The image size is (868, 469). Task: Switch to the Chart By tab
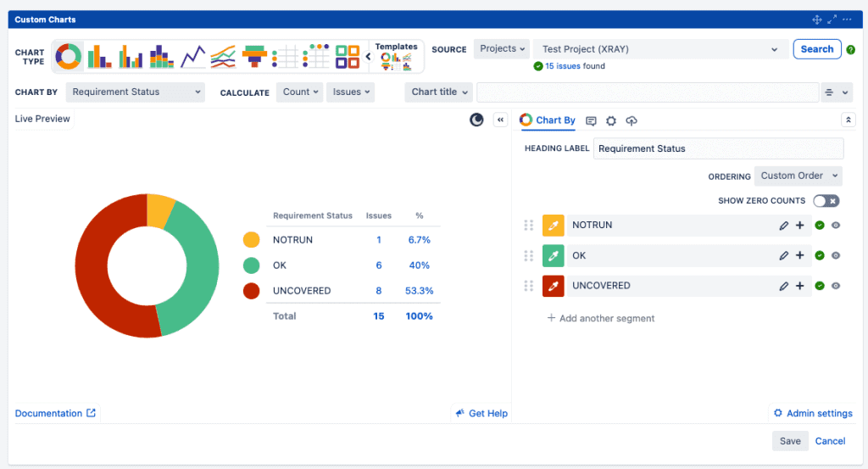tap(548, 120)
